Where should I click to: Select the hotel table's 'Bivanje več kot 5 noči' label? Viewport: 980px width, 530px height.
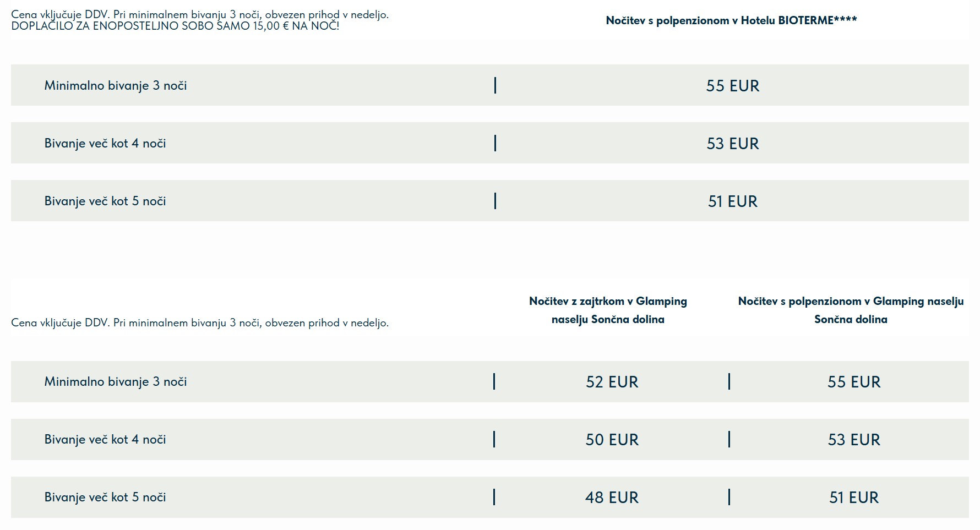tap(105, 201)
